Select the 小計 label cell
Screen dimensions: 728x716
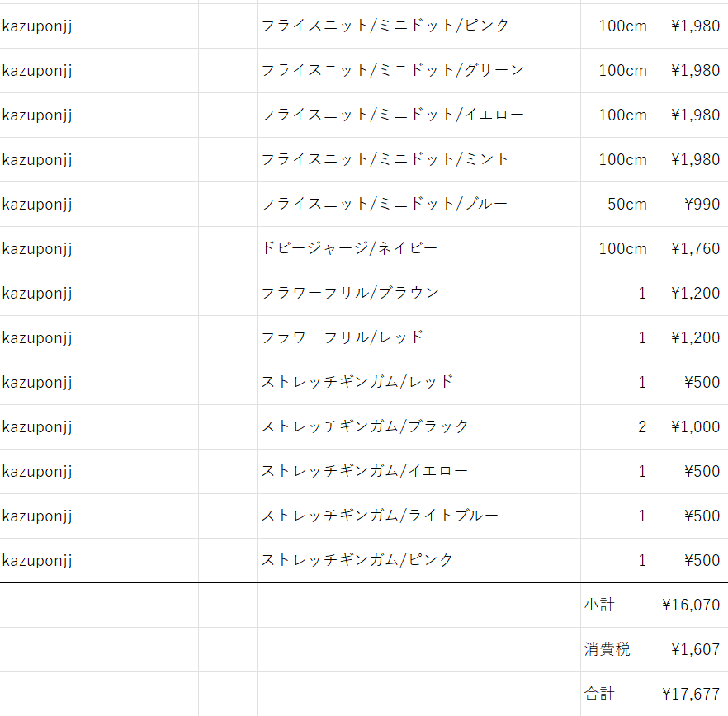[615, 605]
